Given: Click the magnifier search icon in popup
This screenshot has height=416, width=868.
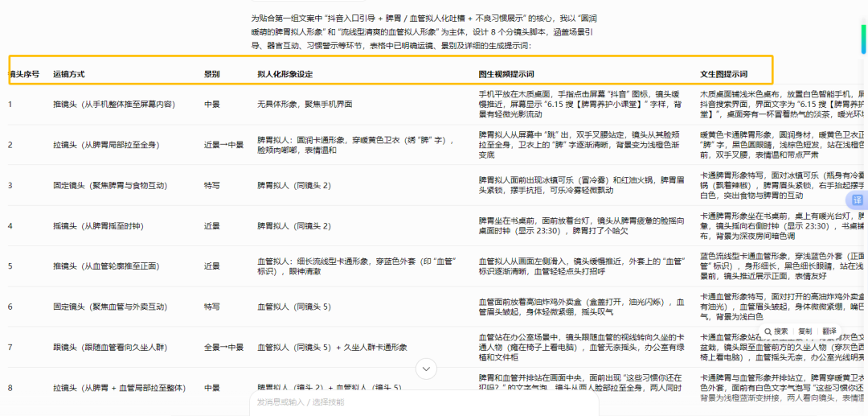Looking at the screenshot, I should pyautogui.click(x=768, y=332).
